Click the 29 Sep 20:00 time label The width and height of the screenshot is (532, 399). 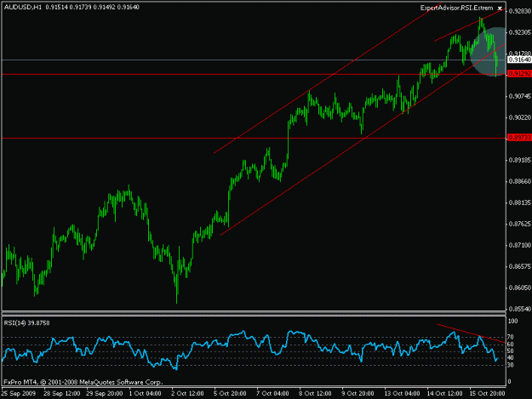coord(105,393)
